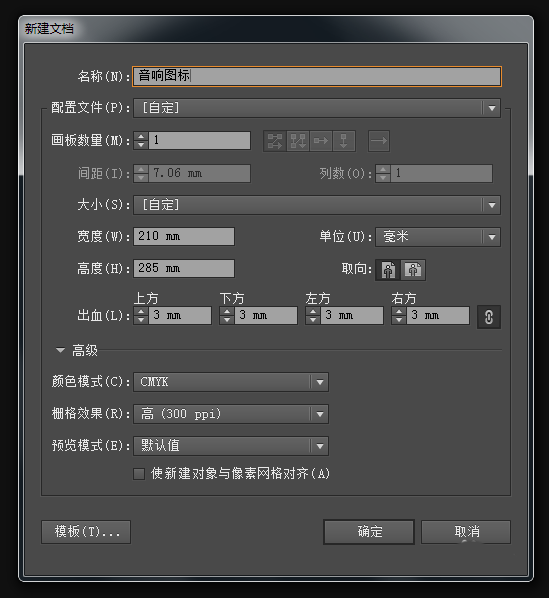The image size is (549, 598).
Task: Collapse the 高级 advanced section
Action: (x=60, y=350)
